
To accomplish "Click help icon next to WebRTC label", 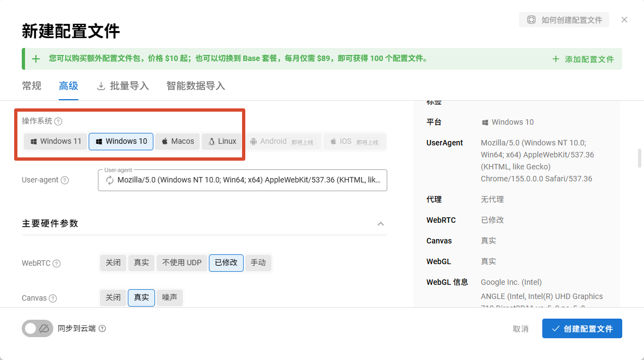I will tap(57, 263).
